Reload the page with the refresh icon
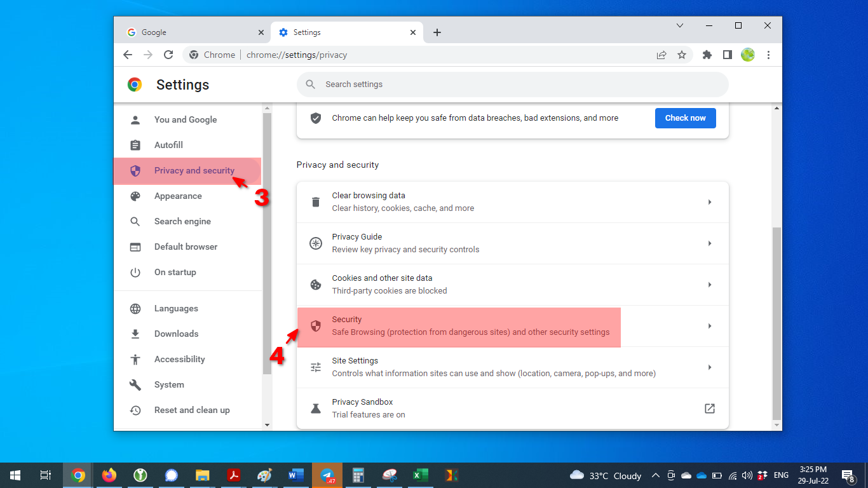The height and width of the screenshot is (488, 868). (x=168, y=55)
